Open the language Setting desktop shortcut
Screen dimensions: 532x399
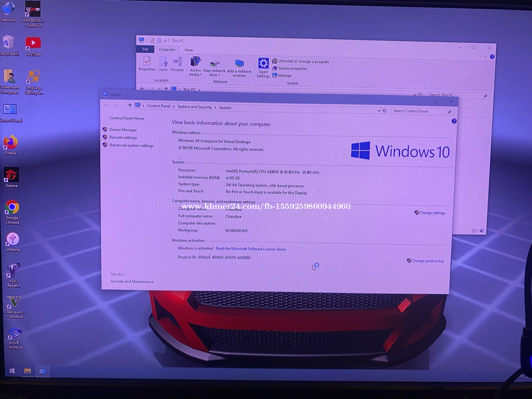pos(33,82)
